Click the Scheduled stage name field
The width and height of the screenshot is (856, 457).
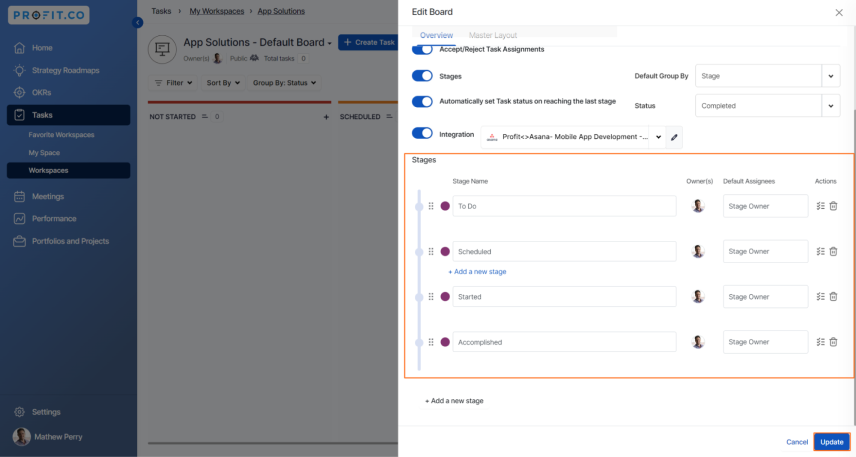(x=564, y=252)
